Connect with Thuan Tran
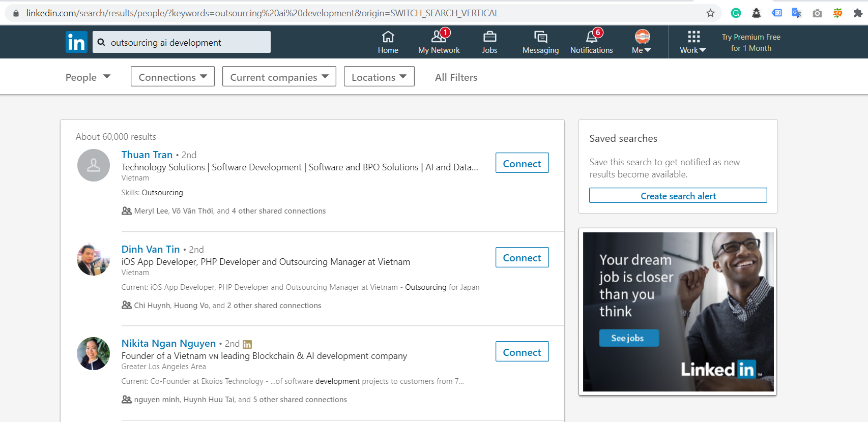Screen dimensions: 868x422 point(522,163)
